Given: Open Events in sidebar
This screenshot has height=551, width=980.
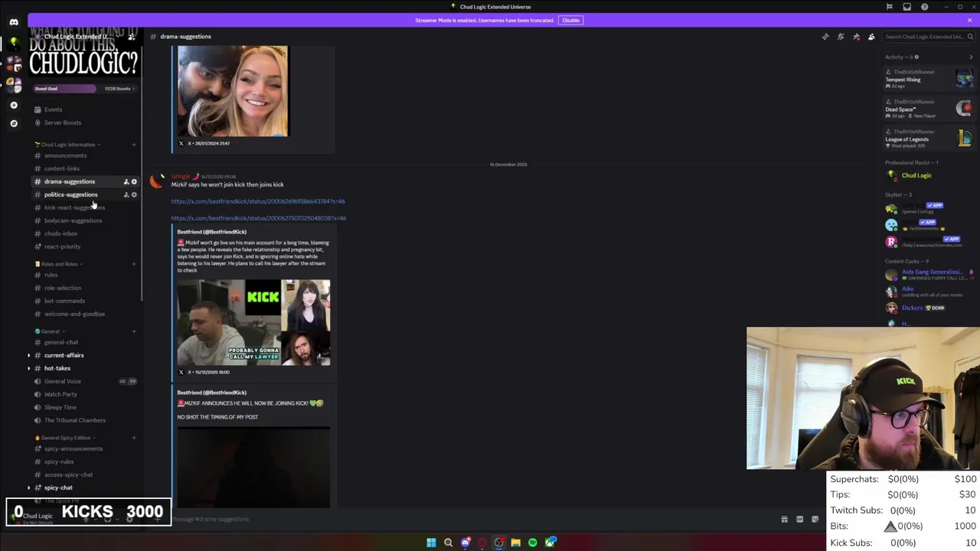Looking at the screenshot, I should [x=54, y=109].
